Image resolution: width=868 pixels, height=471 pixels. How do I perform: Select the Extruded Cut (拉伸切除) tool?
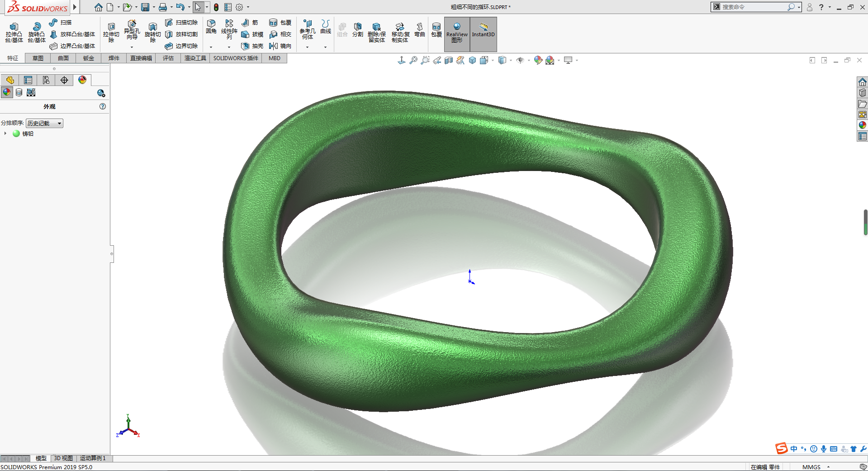111,33
